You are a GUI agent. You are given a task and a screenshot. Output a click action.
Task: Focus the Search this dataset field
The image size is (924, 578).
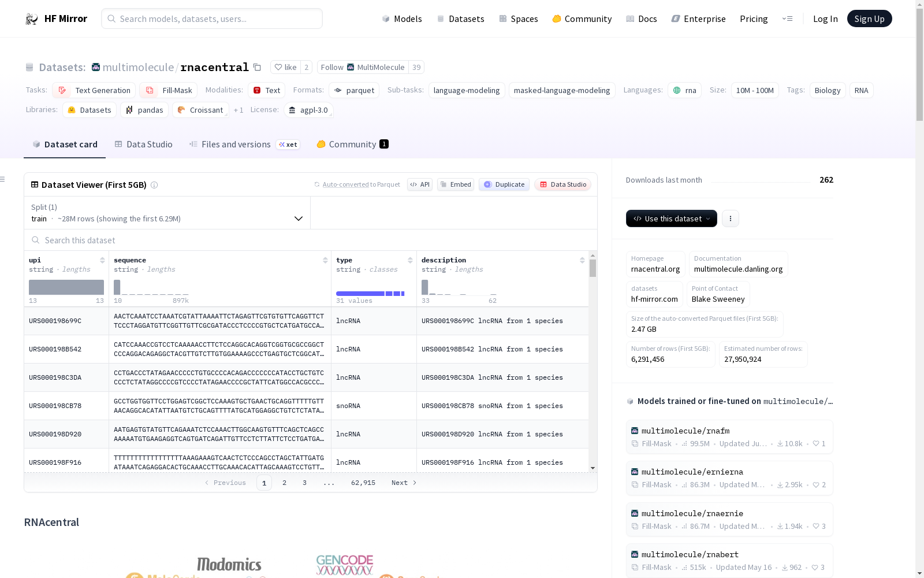[311, 240]
